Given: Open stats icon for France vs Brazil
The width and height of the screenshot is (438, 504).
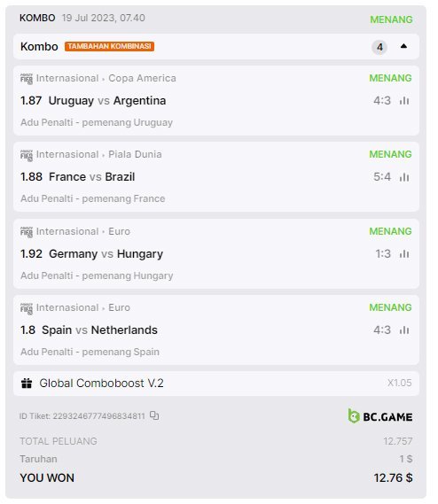Looking at the screenshot, I should coord(404,177).
